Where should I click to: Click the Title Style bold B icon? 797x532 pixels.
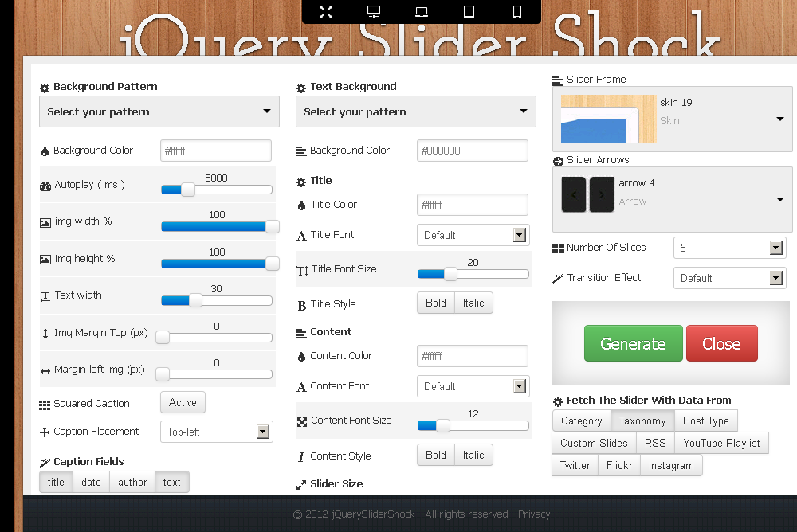tap(302, 305)
